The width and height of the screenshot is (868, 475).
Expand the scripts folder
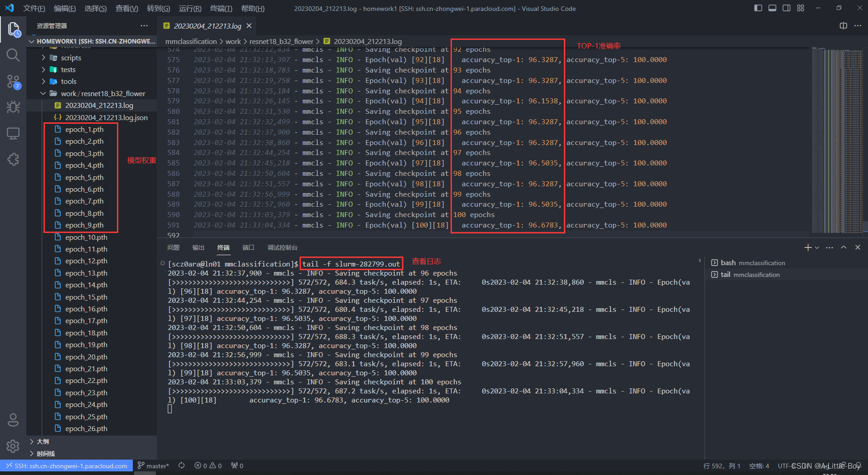92,58
